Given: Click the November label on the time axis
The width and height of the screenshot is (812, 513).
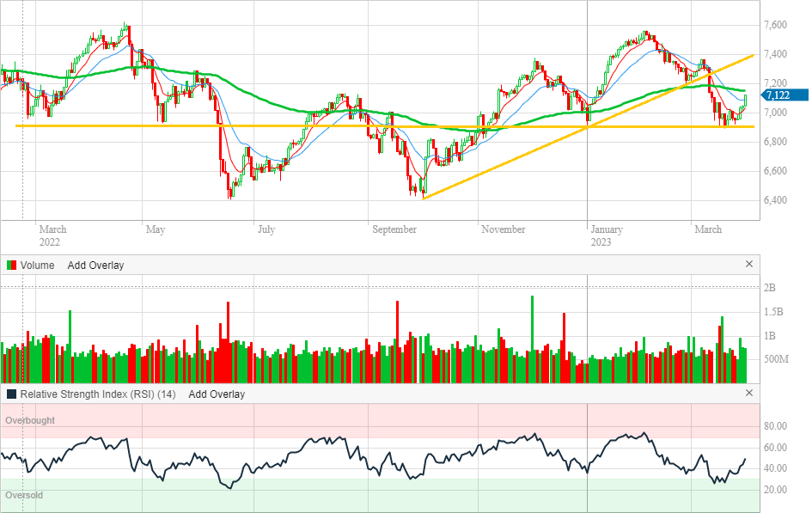Looking at the screenshot, I should click(503, 229).
